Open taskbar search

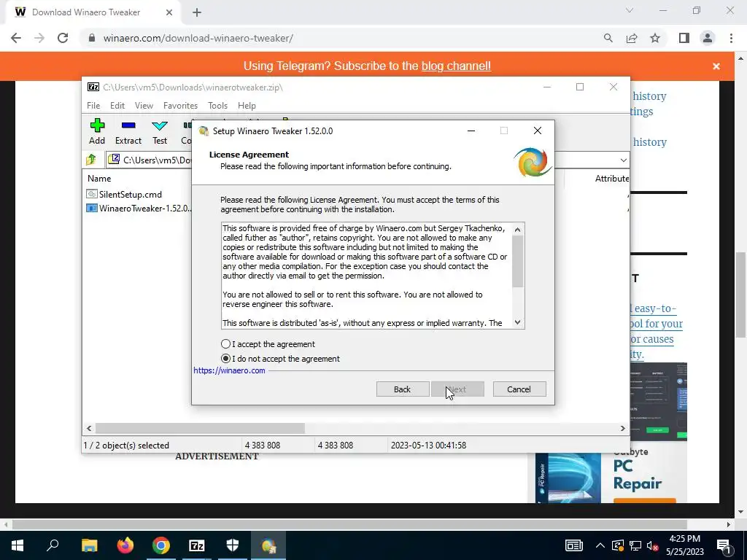tap(53, 545)
